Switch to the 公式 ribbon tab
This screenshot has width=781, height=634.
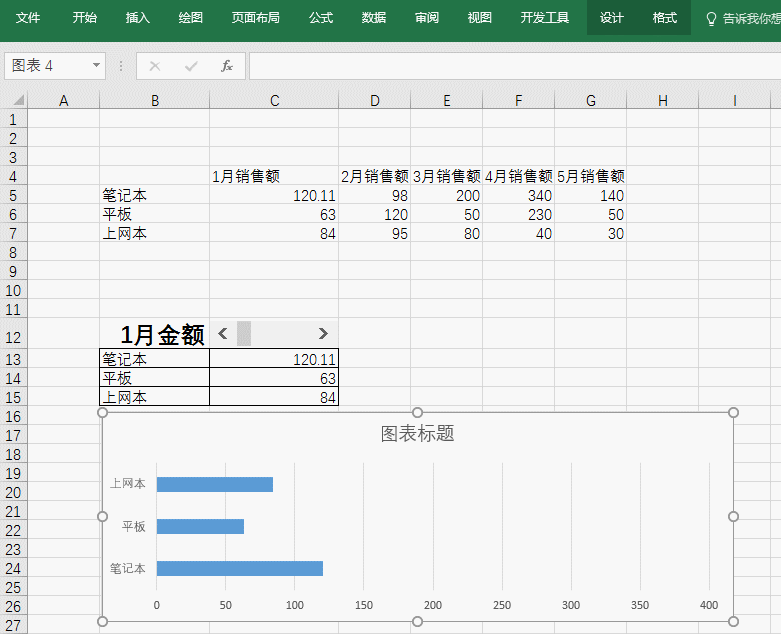(x=321, y=18)
